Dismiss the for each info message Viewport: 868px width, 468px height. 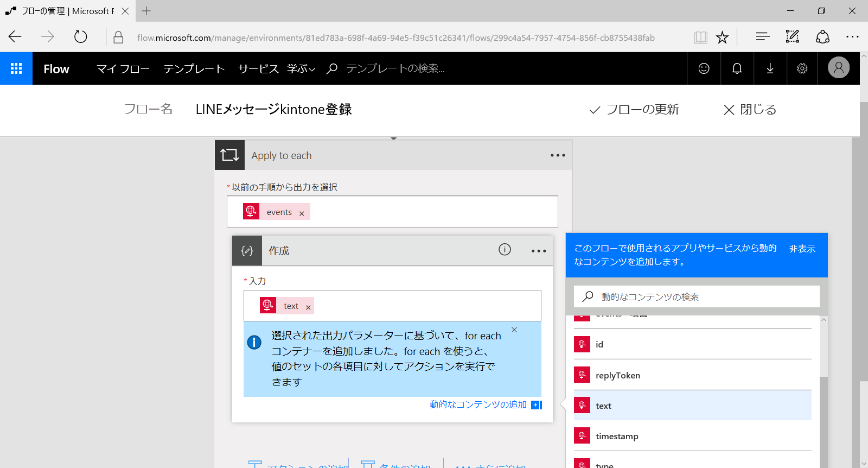[514, 330]
